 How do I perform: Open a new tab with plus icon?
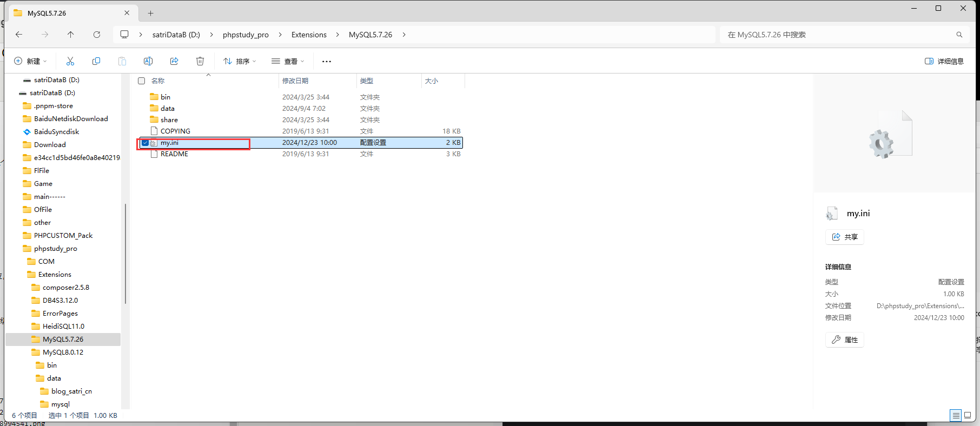tap(151, 13)
